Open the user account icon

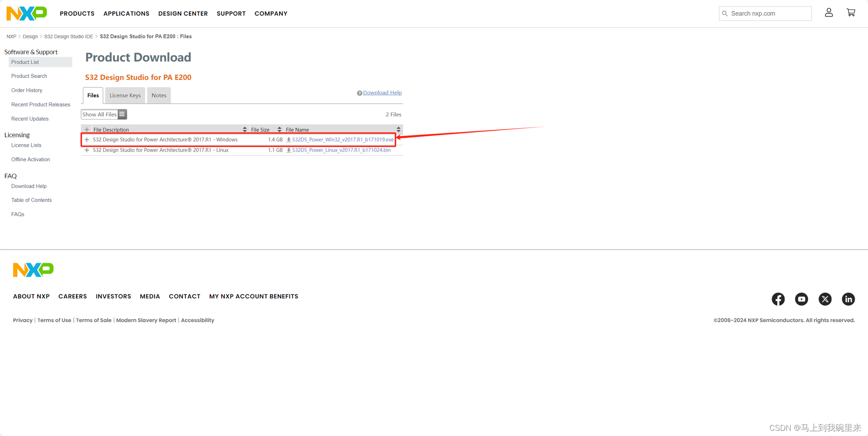coord(829,13)
